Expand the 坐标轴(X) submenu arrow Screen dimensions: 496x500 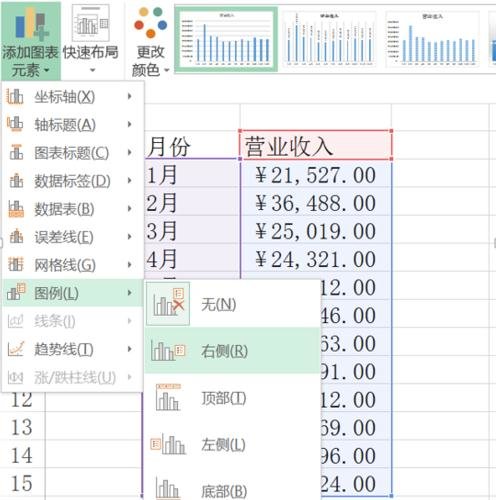pyautogui.click(x=130, y=96)
